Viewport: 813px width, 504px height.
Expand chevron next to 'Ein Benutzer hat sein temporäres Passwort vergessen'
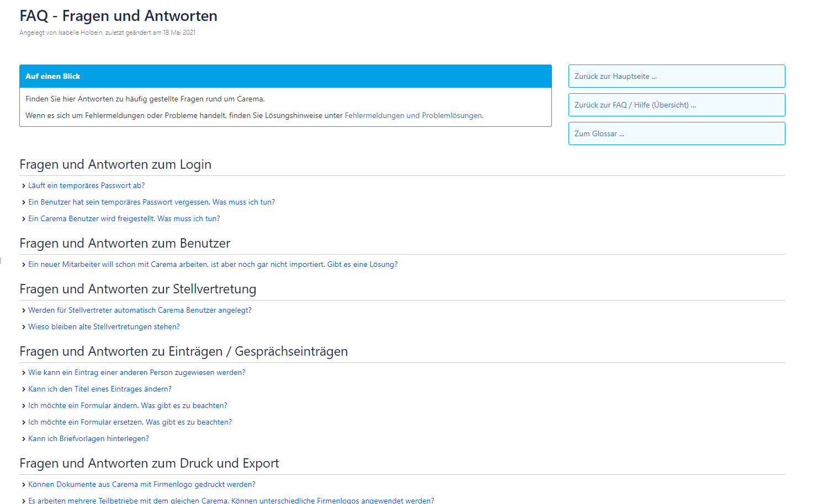tap(24, 203)
